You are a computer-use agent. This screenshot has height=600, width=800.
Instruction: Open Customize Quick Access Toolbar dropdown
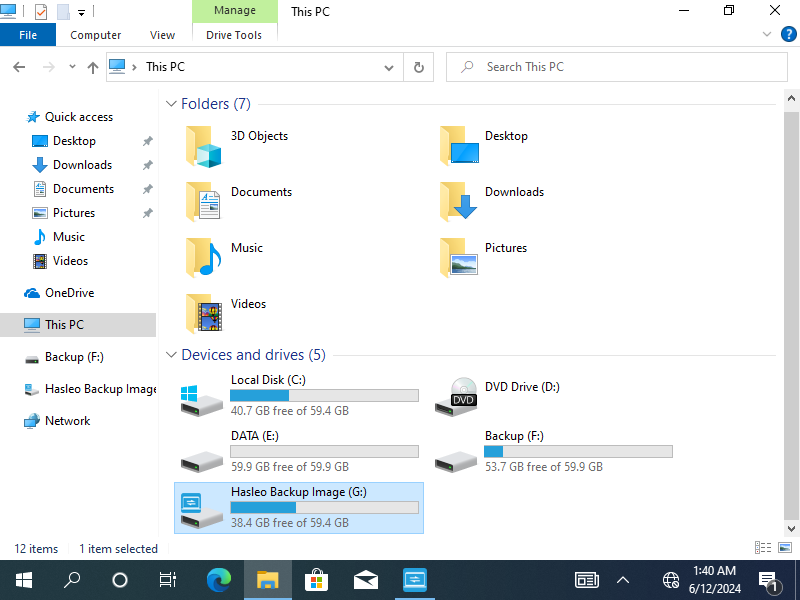tap(81, 12)
